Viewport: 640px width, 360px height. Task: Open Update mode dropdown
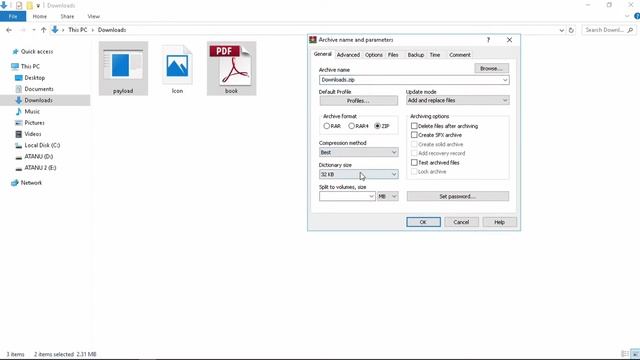[505, 100]
